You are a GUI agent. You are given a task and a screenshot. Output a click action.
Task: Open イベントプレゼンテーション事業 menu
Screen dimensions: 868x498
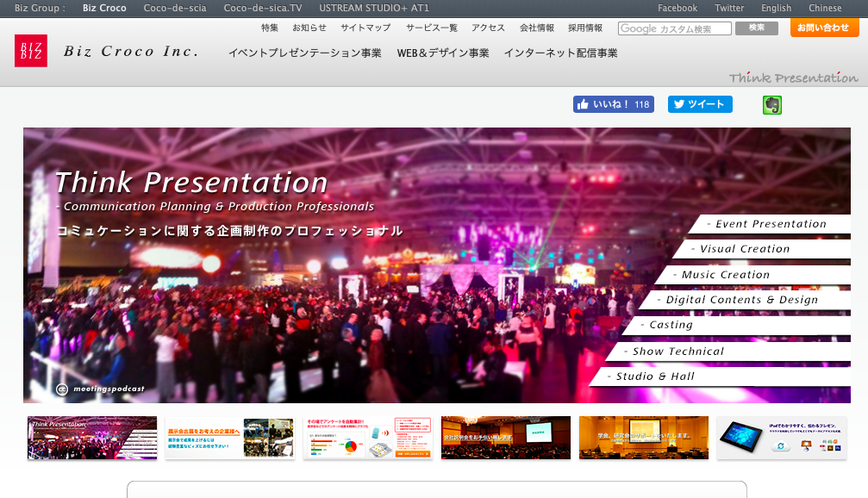[304, 53]
